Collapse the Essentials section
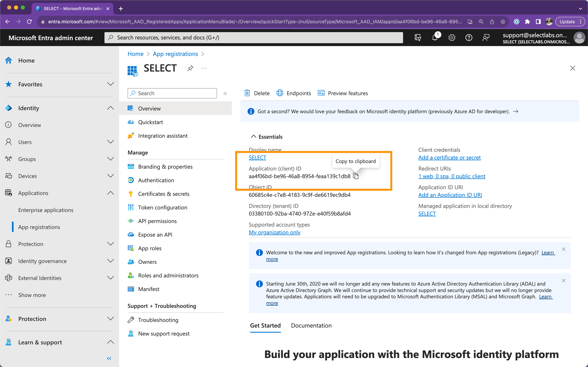 coord(253,137)
